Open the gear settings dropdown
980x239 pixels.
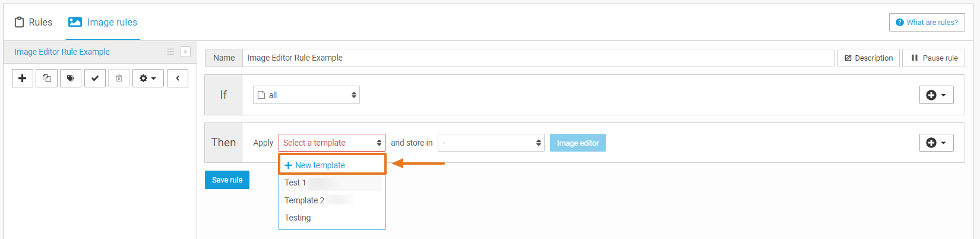[148, 78]
